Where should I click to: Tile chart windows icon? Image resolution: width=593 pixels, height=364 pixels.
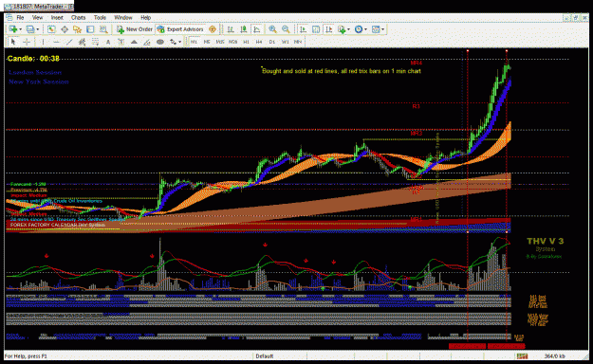pyautogui.click(x=316, y=29)
